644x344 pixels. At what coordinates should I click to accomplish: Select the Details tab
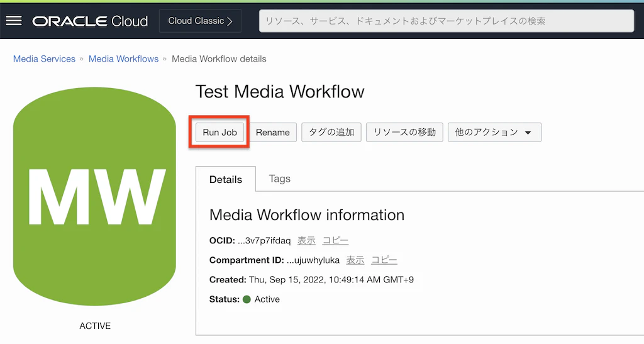click(226, 179)
